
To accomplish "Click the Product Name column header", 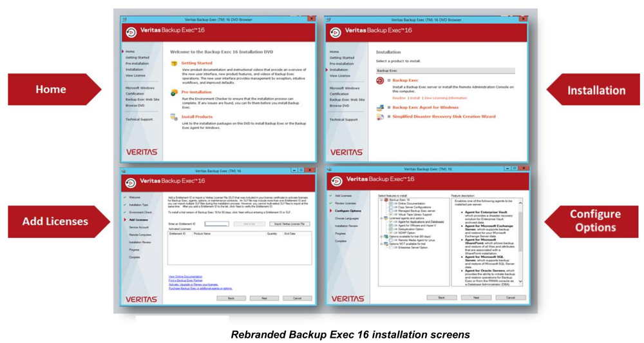I will pos(202,233).
